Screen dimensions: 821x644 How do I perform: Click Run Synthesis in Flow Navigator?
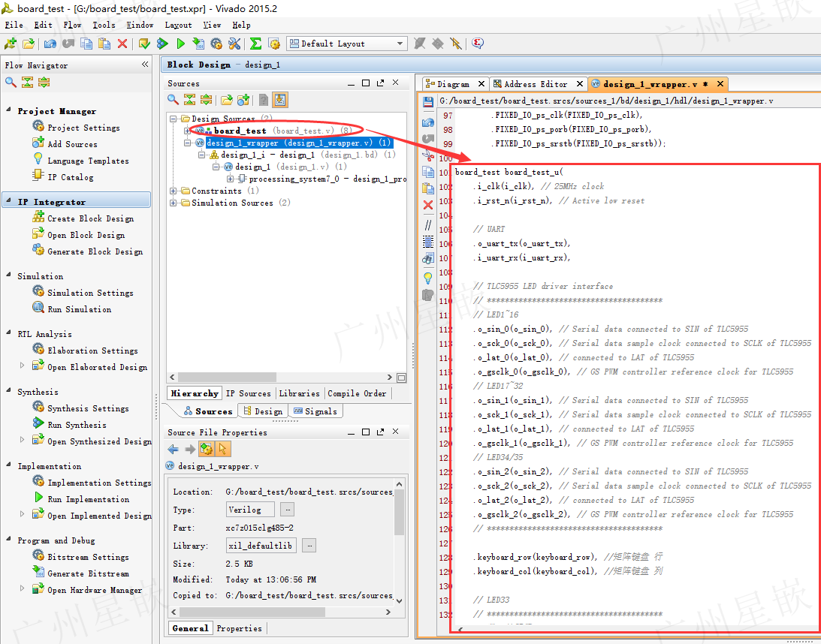coord(77,425)
